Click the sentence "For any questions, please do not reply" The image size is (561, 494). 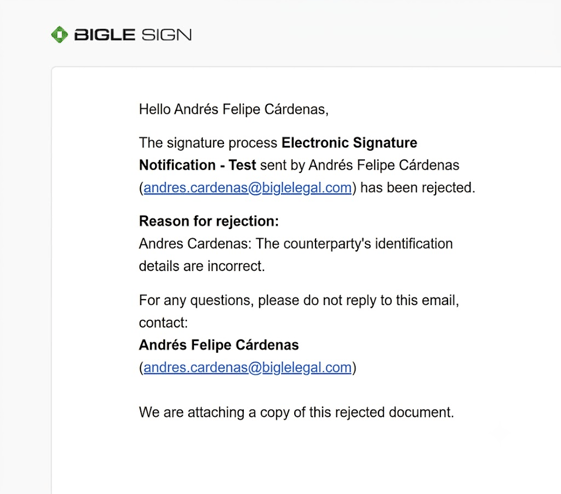[299, 300]
